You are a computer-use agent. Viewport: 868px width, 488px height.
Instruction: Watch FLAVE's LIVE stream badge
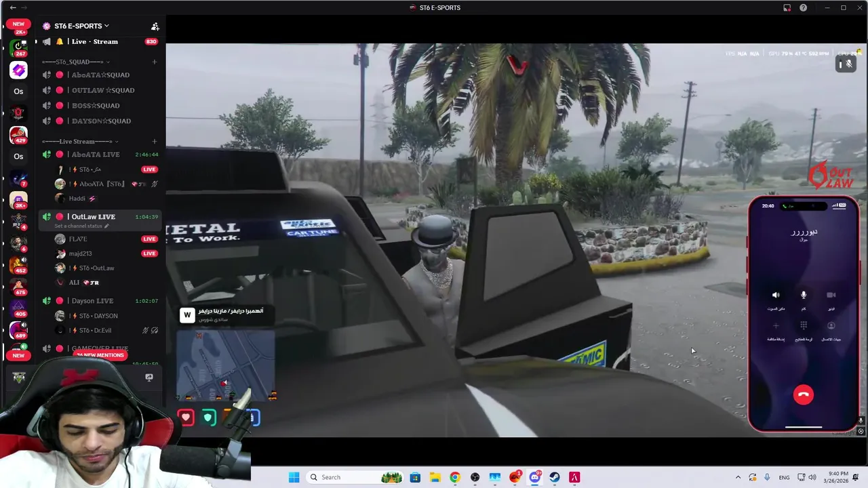pyautogui.click(x=149, y=239)
